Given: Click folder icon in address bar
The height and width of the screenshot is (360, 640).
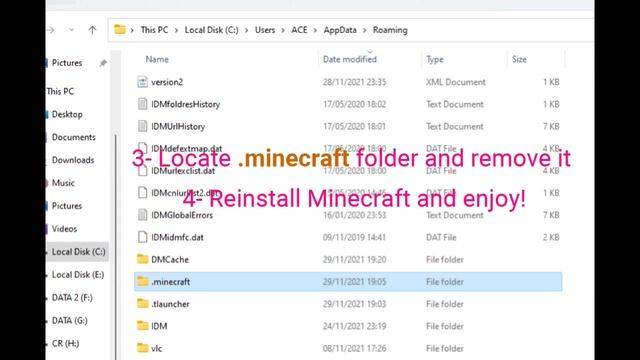Looking at the screenshot, I should click(x=120, y=29).
